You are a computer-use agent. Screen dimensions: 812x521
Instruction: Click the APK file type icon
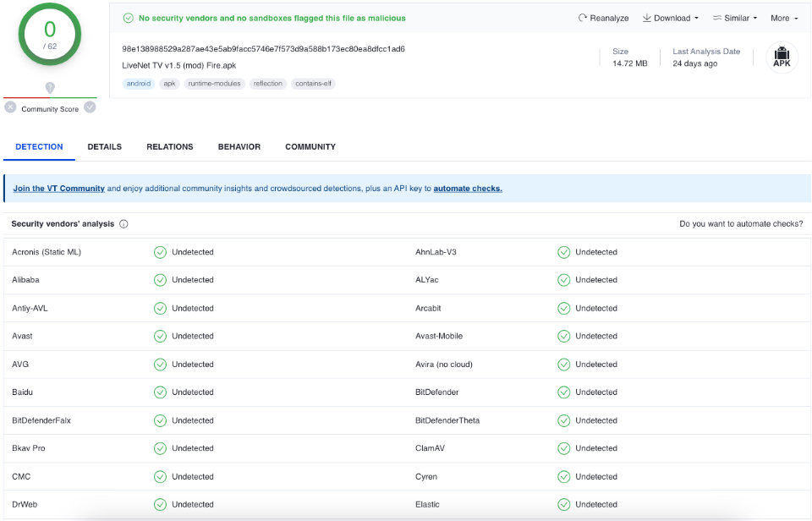pyautogui.click(x=782, y=57)
